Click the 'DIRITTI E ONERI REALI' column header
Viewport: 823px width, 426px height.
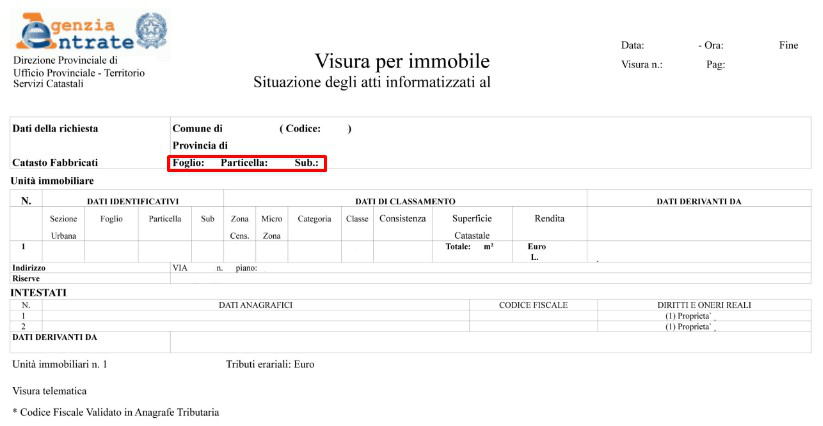(x=704, y=305)
